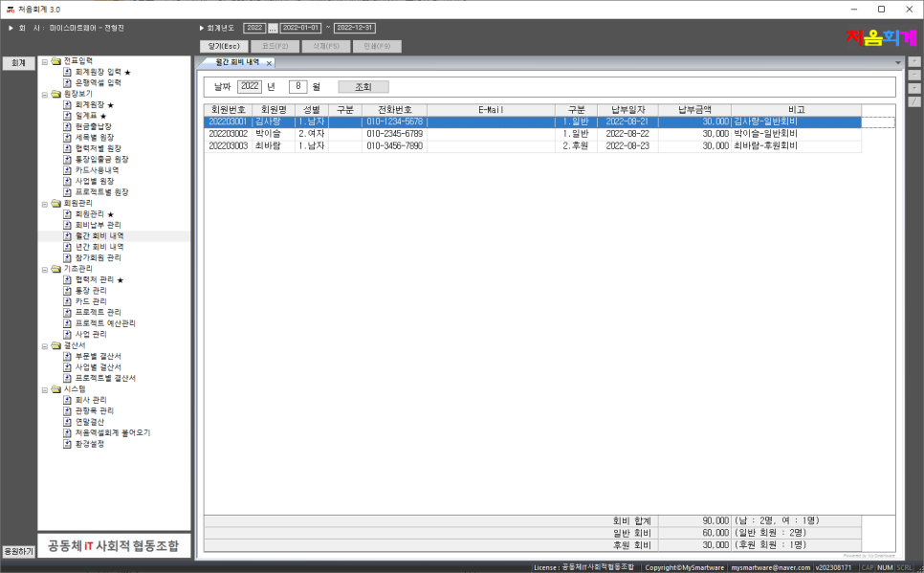Viewport: 924px width, 573px height.
Task: Click the 처음회계 colorful logo
Action: (880, 37)
